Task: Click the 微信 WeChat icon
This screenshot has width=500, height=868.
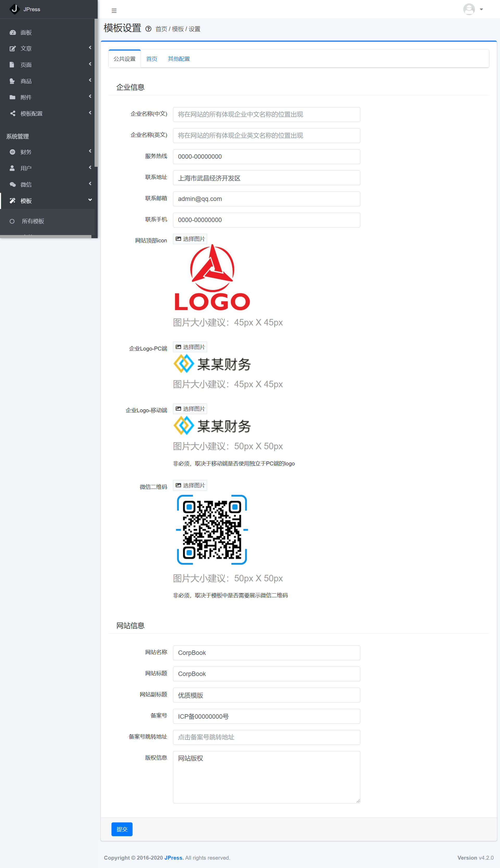Action: (x=13, y=184)
